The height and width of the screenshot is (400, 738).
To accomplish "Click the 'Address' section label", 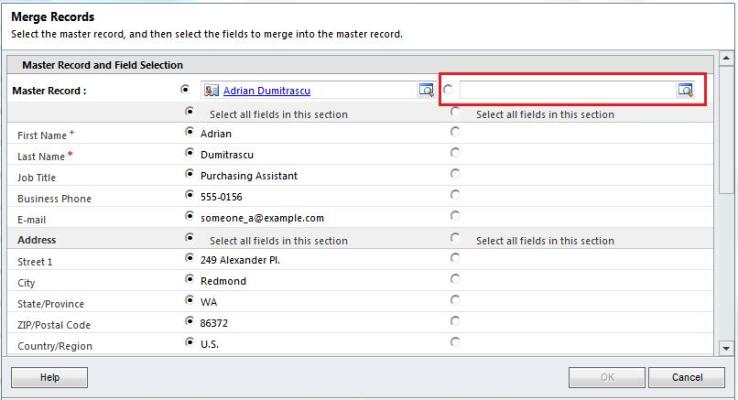I will [x=37, y=240].
